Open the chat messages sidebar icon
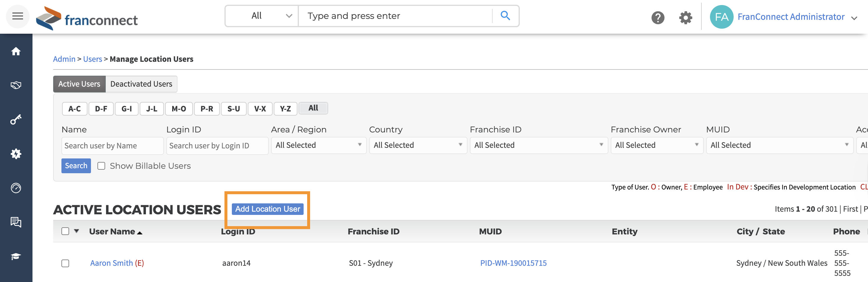868x282 pixels. 16,222
